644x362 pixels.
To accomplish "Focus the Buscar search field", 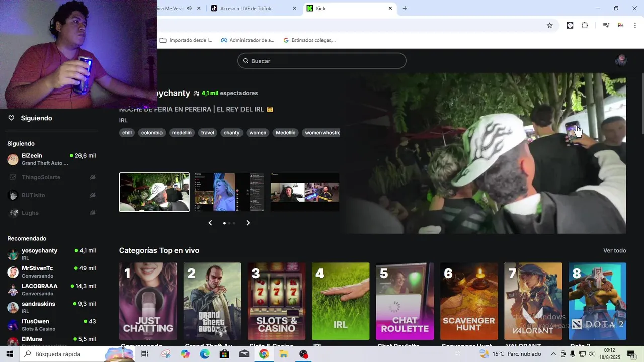I will click(x=322, y=61).
